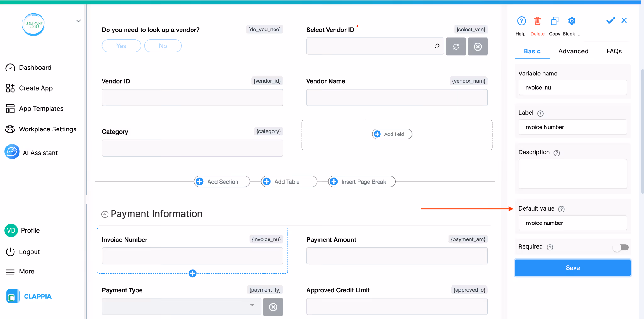The height and width of the screenshot is (319, 644).
Task: Click the Dashboard gauge icon
Action: (x=10, y=68)
